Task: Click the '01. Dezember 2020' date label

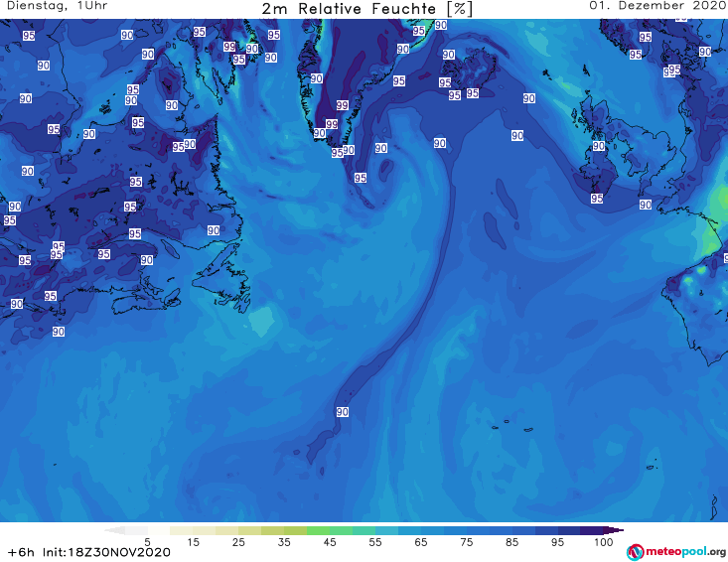Action: pyautogui.click(x=657, y=6)
